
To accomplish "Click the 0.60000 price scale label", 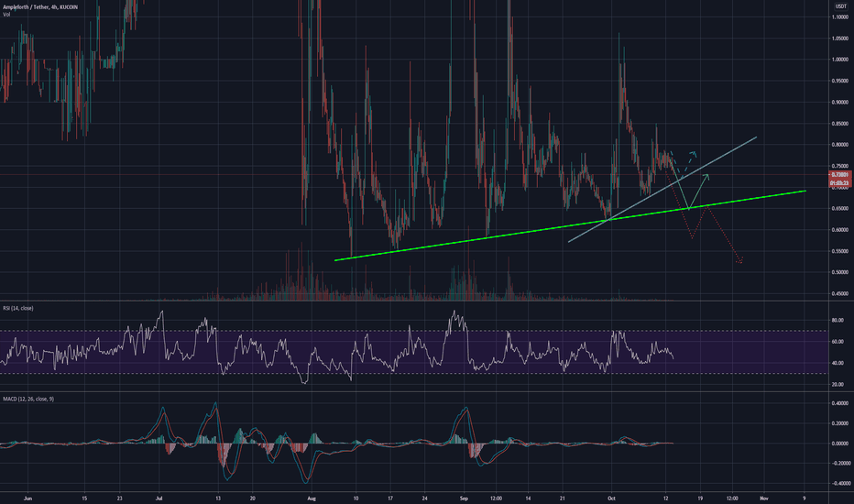I will coord(840,230).
